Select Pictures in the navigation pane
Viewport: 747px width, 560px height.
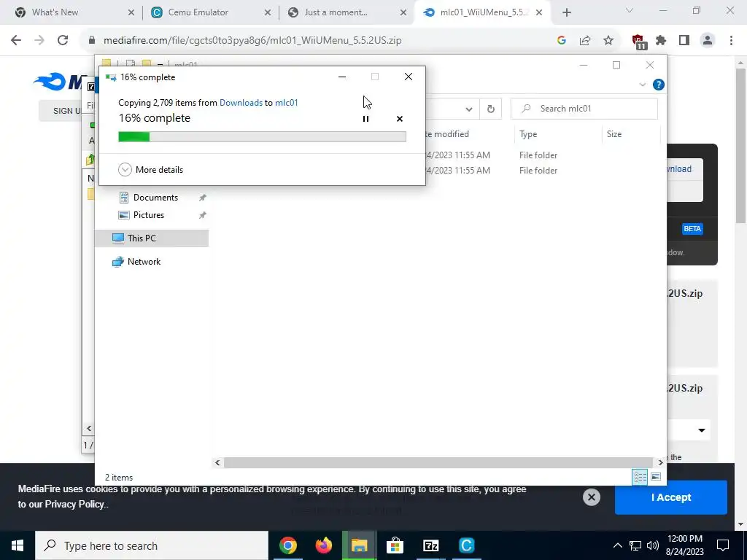tap(148, 215)
